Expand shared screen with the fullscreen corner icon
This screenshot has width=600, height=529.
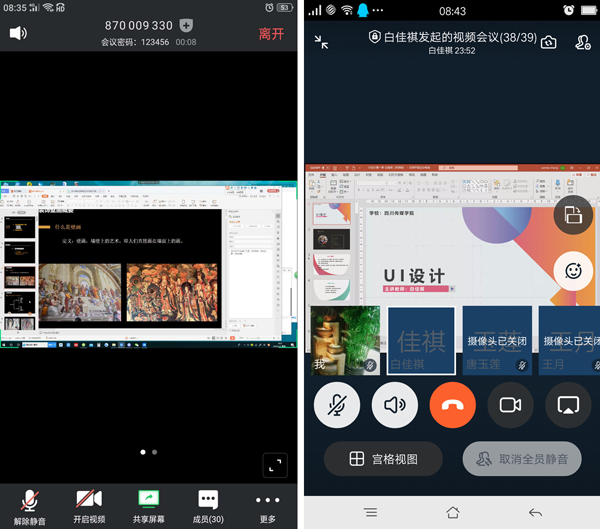click(275, 465)
